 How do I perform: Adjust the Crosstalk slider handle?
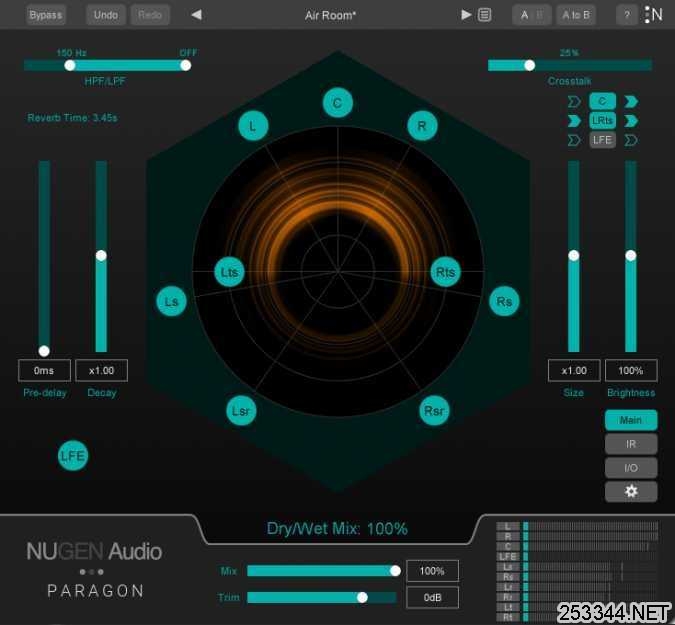pyautogui.click(x=529, y=65)
